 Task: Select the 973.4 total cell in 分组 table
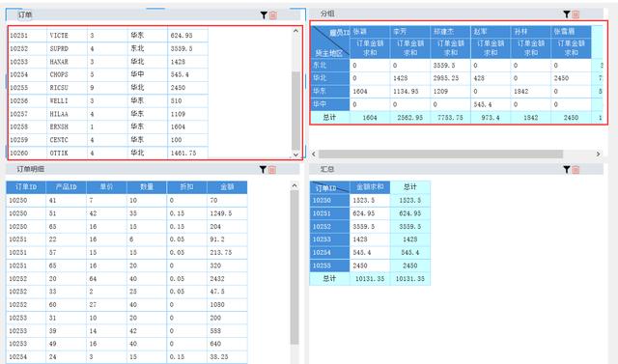pyautogui.click(x=491, y=118)
